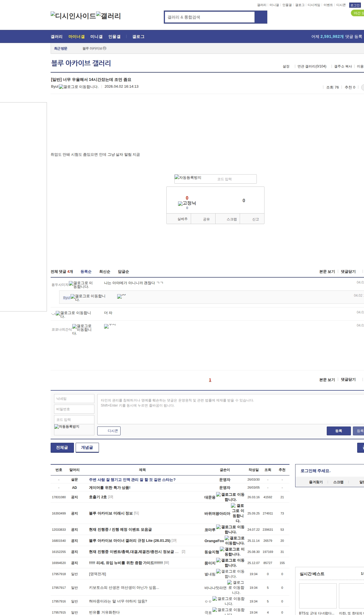Click post number 17957917

(59, 587)
